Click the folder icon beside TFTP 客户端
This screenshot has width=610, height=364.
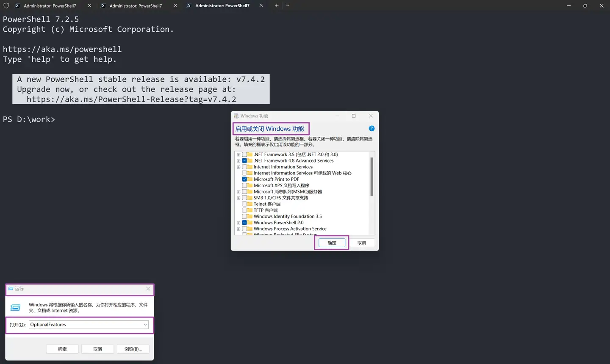pos(250,210)
